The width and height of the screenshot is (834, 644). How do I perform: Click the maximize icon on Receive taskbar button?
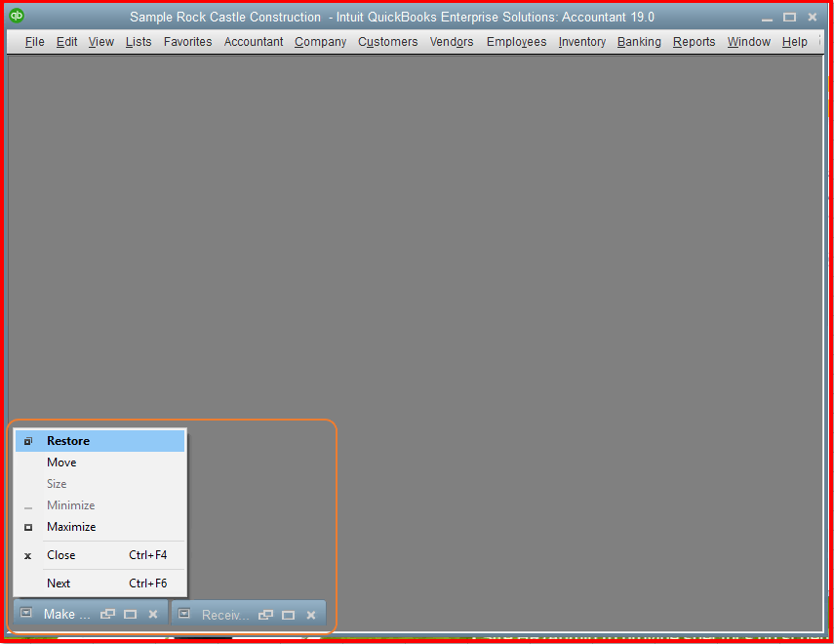click(287, 614)
